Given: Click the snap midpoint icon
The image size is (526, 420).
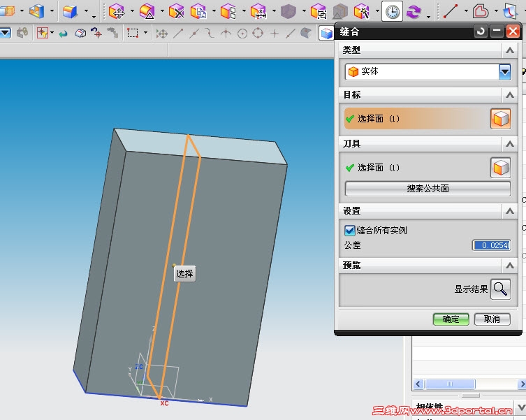Looking at the screenshot, I should 194,33.
